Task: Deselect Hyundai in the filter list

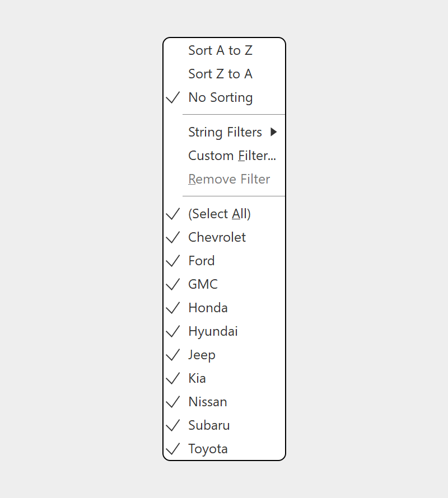Action: [x=224, y=331]
